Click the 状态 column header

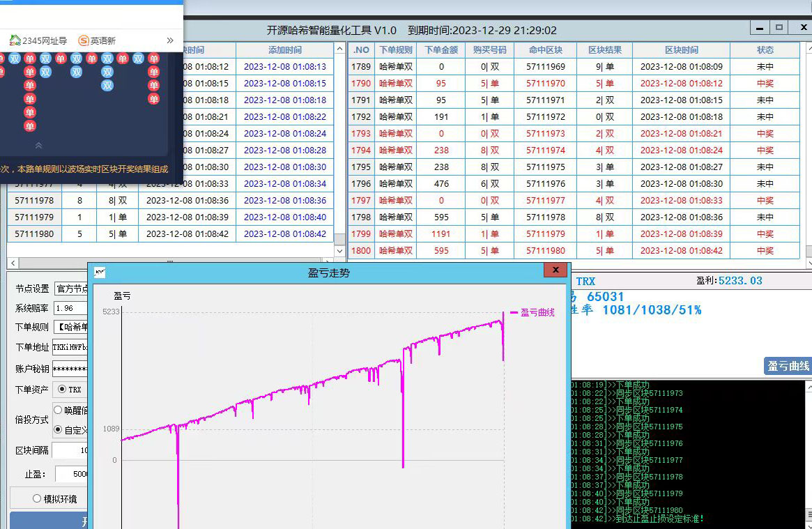[x=765, y=50]
